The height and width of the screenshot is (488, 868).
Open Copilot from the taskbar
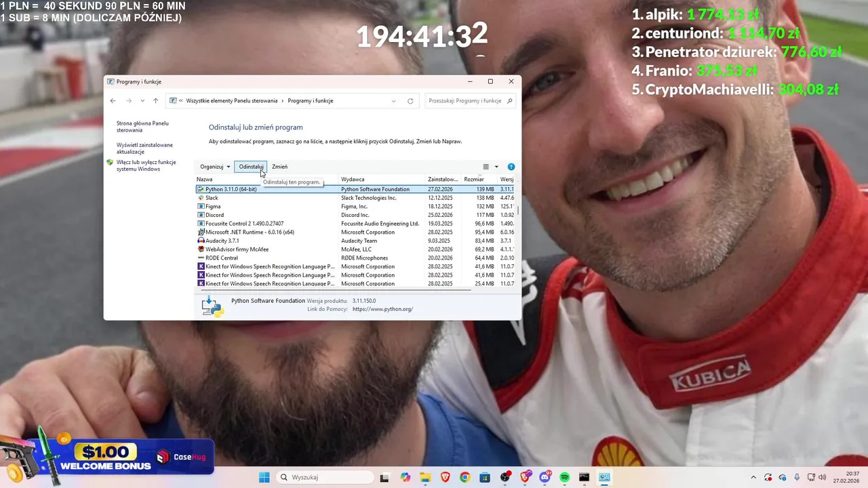406,477
